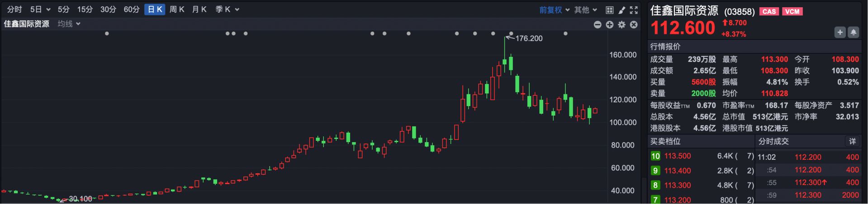Zoom out the K-line chart with minus icon
This screenshot has width=868, height=204.
(x=598, y=25)
